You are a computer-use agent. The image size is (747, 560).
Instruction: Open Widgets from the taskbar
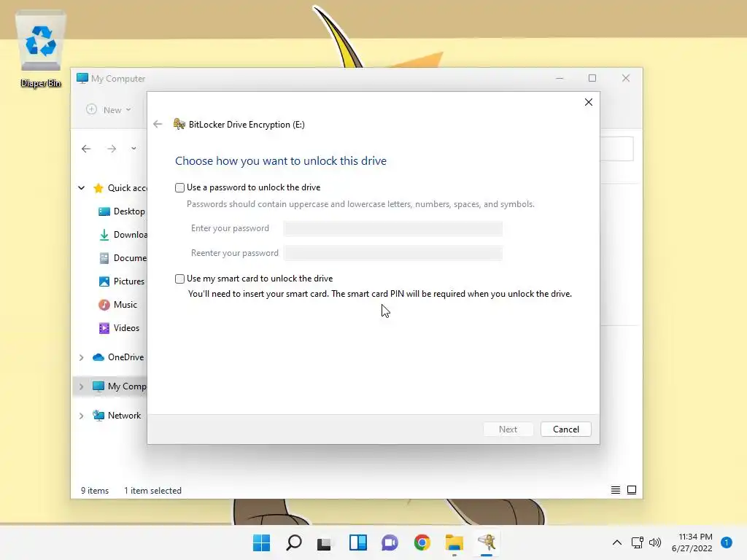(x=357, y=542)
